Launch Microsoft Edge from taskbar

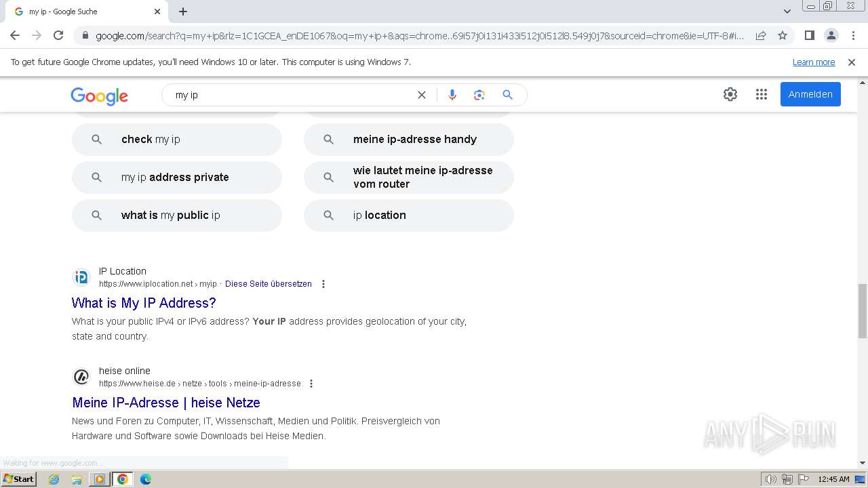click(x=146, y=479)
